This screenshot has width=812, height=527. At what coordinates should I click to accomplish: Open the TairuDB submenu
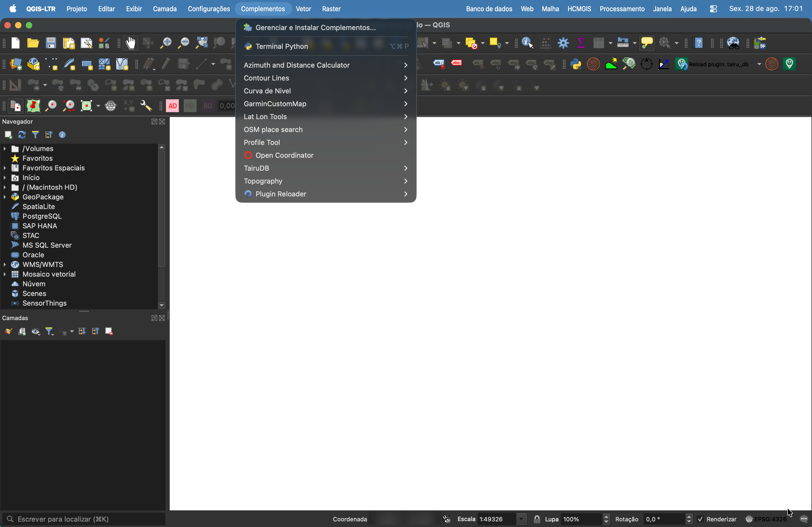(x=325, y=168)
